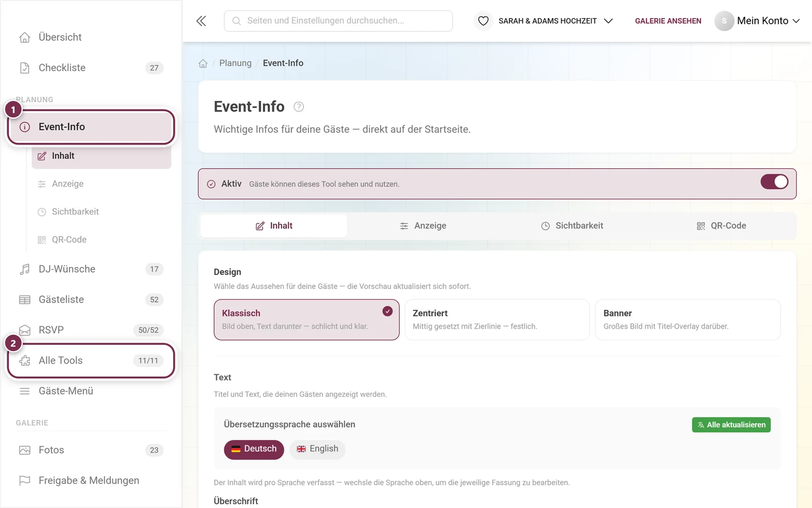Click the account avatar circle

tap(724, 21)
